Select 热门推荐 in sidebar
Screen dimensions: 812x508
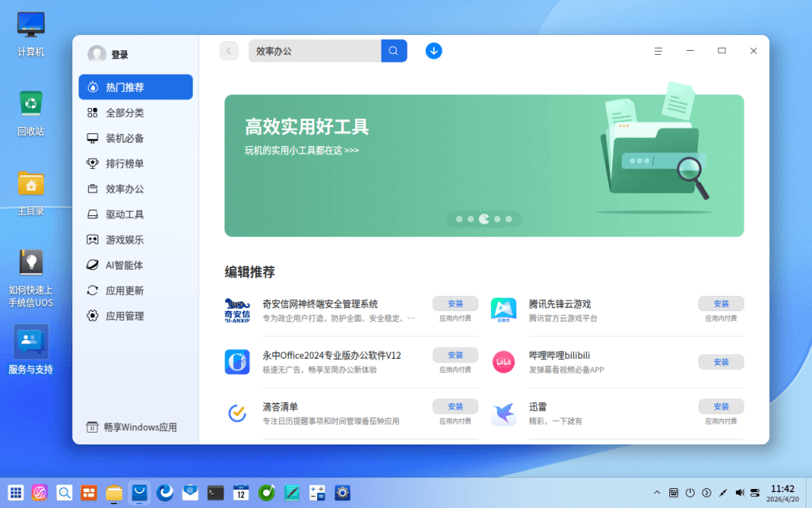[136, 87]
